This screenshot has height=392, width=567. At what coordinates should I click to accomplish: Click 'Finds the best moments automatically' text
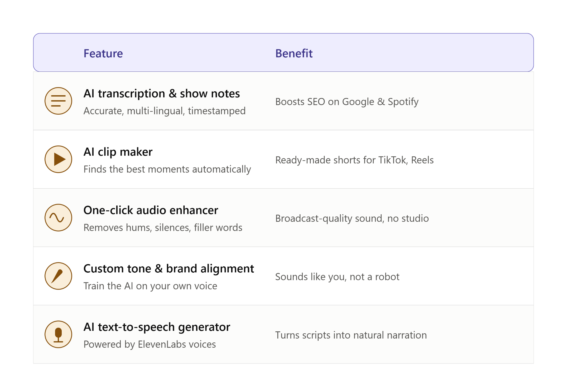click(x=167, y=169)
